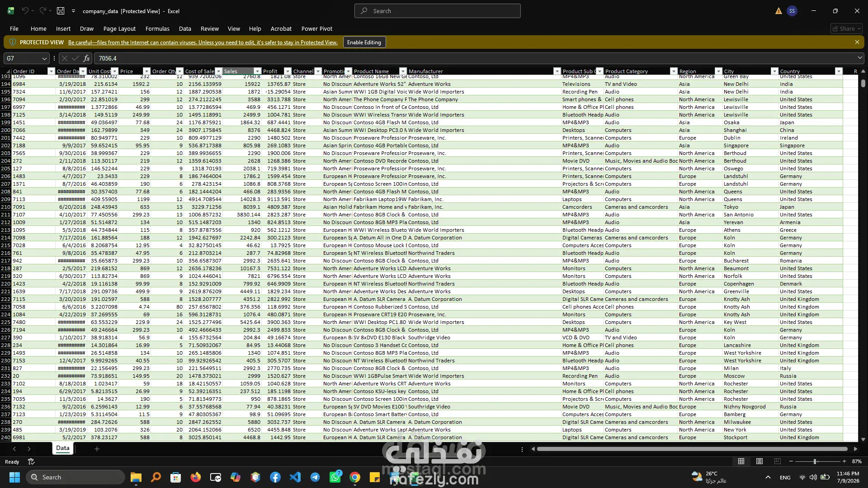Open the Power Pivot tab

tap(316, 28)
